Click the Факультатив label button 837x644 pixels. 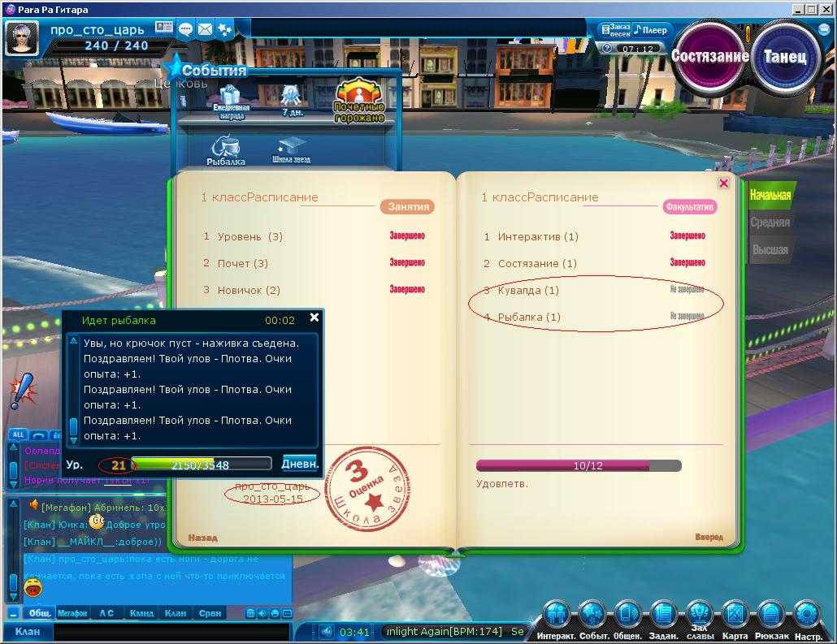pos(690,206)
